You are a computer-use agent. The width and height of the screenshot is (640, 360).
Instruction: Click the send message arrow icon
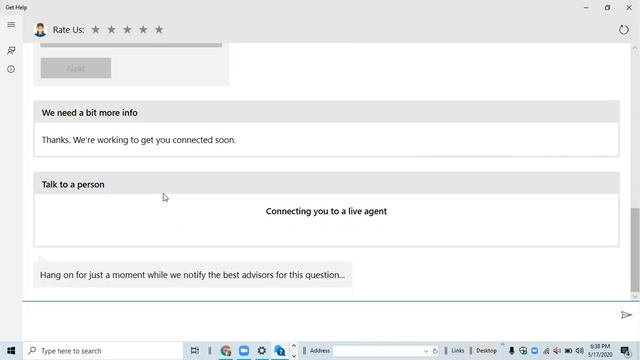(626, 315)
